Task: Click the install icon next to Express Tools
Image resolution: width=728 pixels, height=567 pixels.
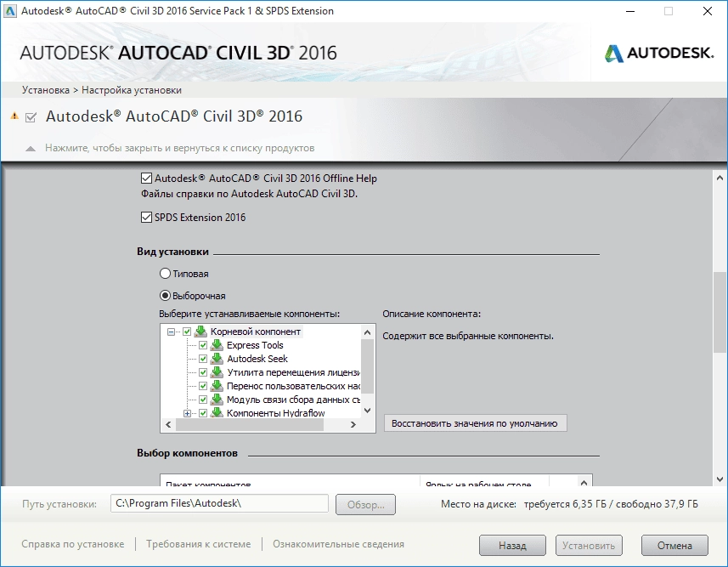Action: point(217,345)
